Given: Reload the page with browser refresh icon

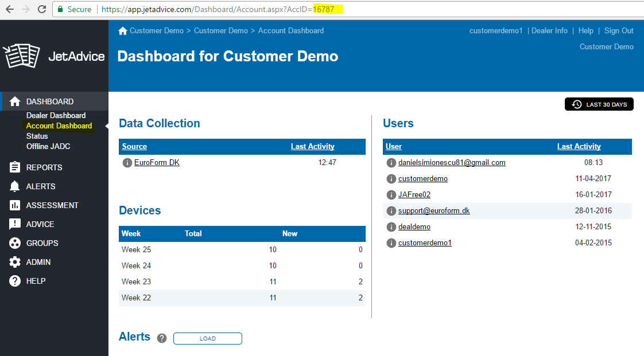Looking at the screenshot, I should click(42, 9).
